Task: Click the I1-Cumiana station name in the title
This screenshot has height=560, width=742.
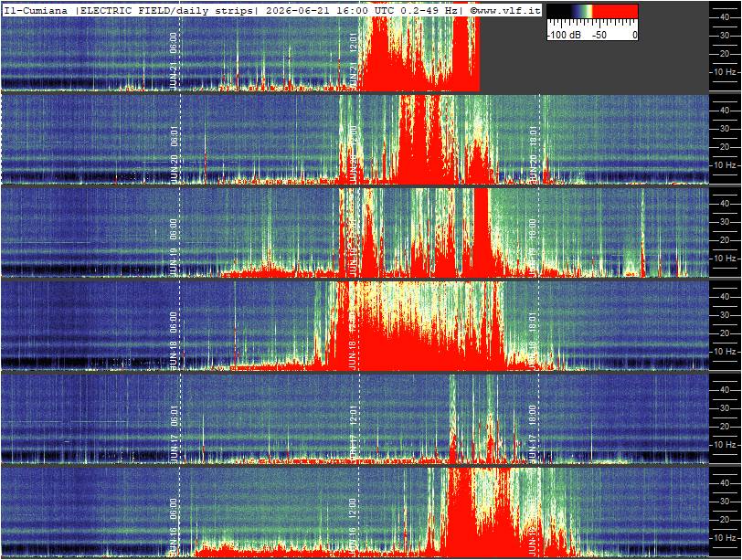Action: point(36,10)
